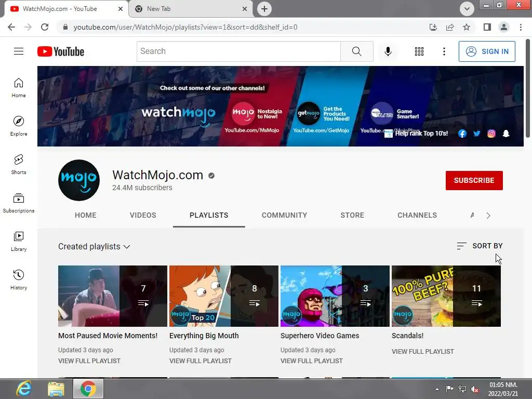
Task: Open History in the sidebar
Action: 19,280
